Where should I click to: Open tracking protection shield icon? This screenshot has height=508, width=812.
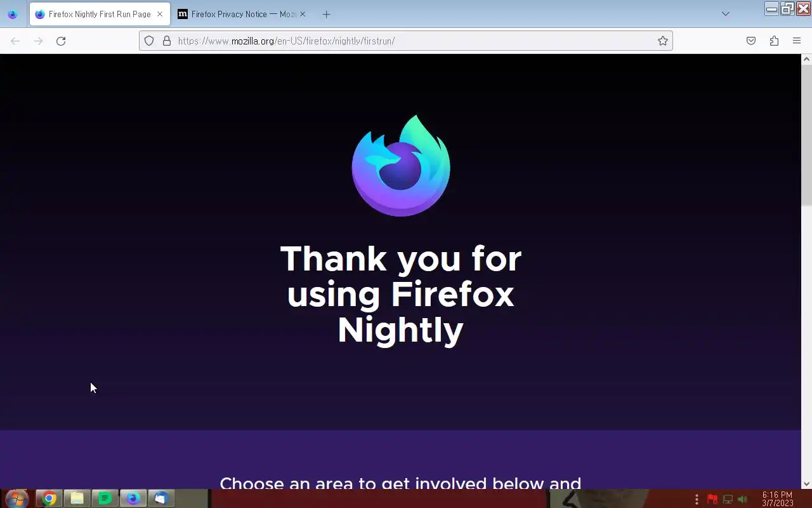(x=149, y=41)
